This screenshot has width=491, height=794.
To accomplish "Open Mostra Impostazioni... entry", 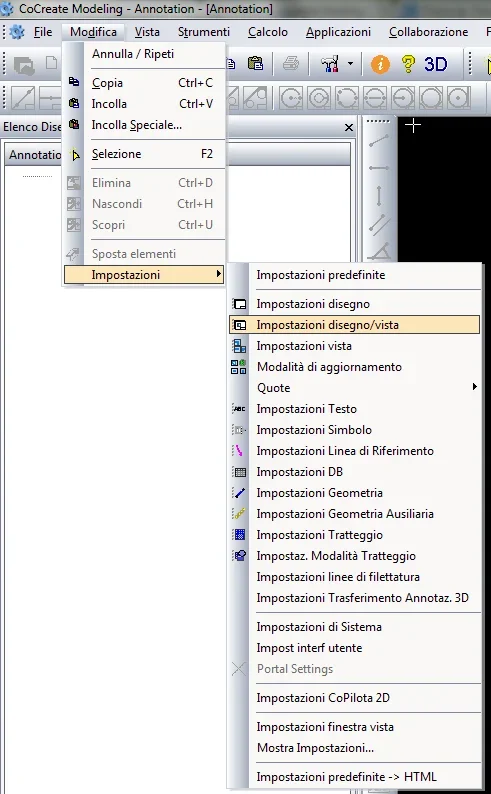I will (315, 747).
